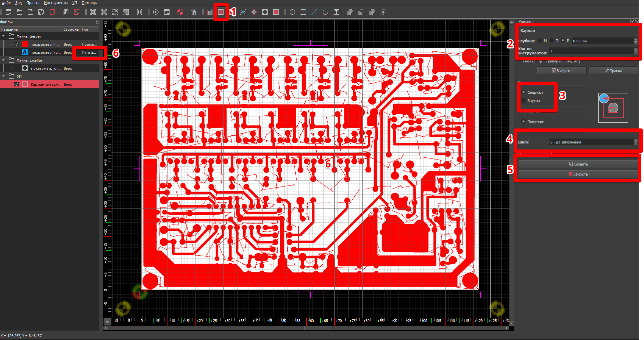Screen dimensions: 644x340
Task: Pick the Draw arc tool
Action: [x=325, y=12]
